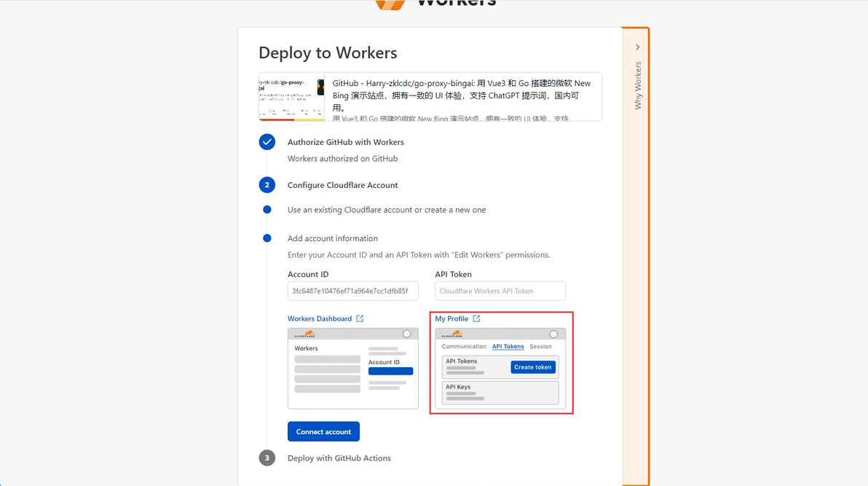
Task: Click the Add account information text
Action: pos(332,238)
